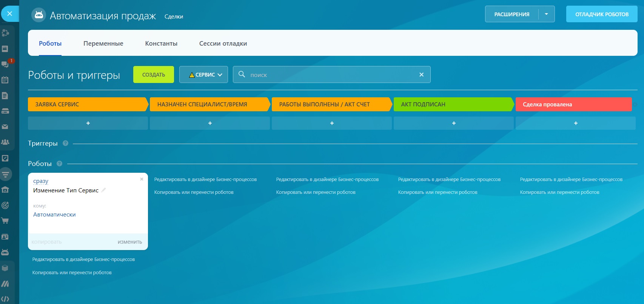Open the Автоматически recipient selector
Image resolution: width=644 pixels, height=304 pixels.
click(54, 215)
